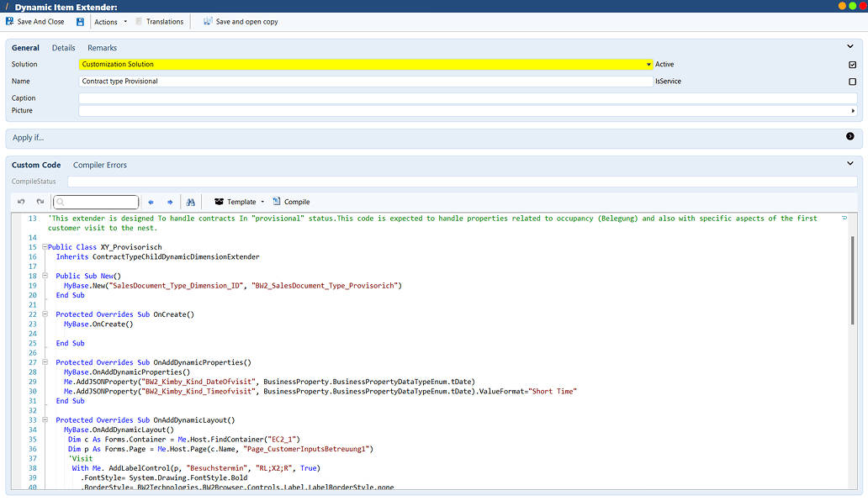The width and height of the screenshot is (868, 501).
Task: Click the green window maximize dot
Action: pos(853,6)
